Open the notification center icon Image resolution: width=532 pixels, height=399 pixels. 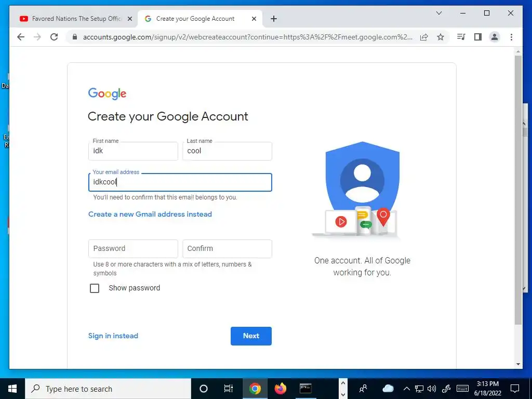point(515,389)
